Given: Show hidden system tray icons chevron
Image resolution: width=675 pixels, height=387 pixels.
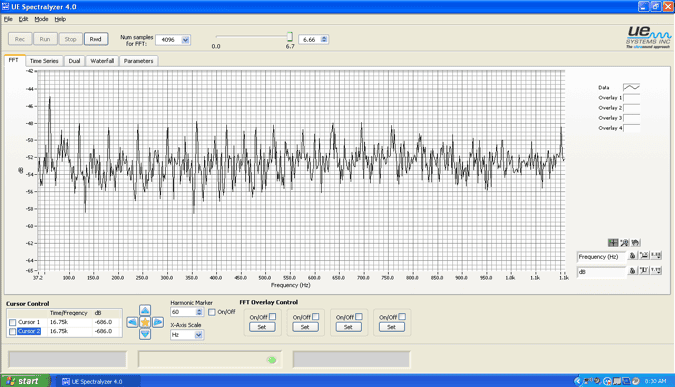Looking at the screenshot, I should point(578,381).
